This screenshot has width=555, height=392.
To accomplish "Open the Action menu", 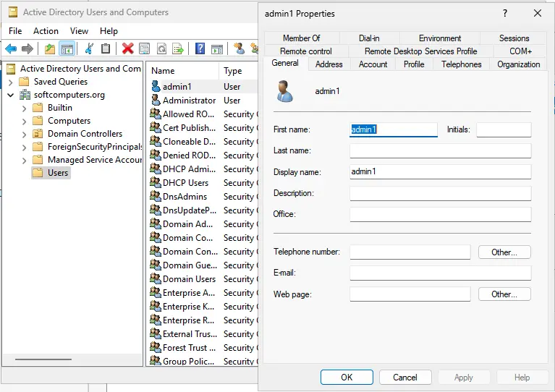I will [x=46, y=31].
